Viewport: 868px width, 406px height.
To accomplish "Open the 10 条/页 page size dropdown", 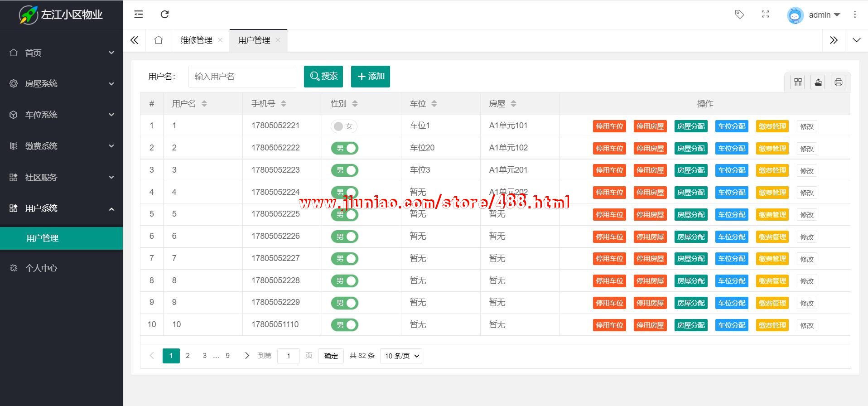I will coord(401,356).
